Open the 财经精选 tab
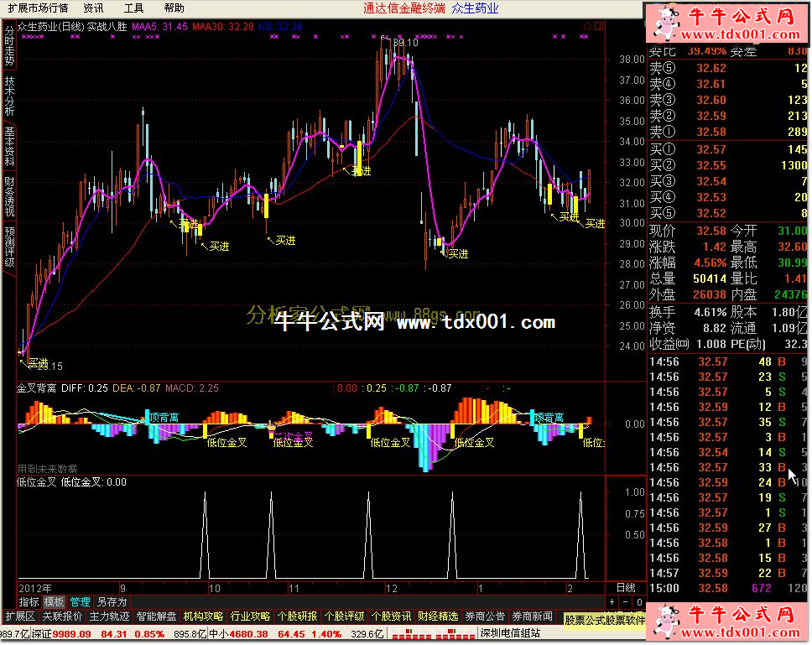The width and height of the screenshot is (812, 645). (x=438, y=616)
